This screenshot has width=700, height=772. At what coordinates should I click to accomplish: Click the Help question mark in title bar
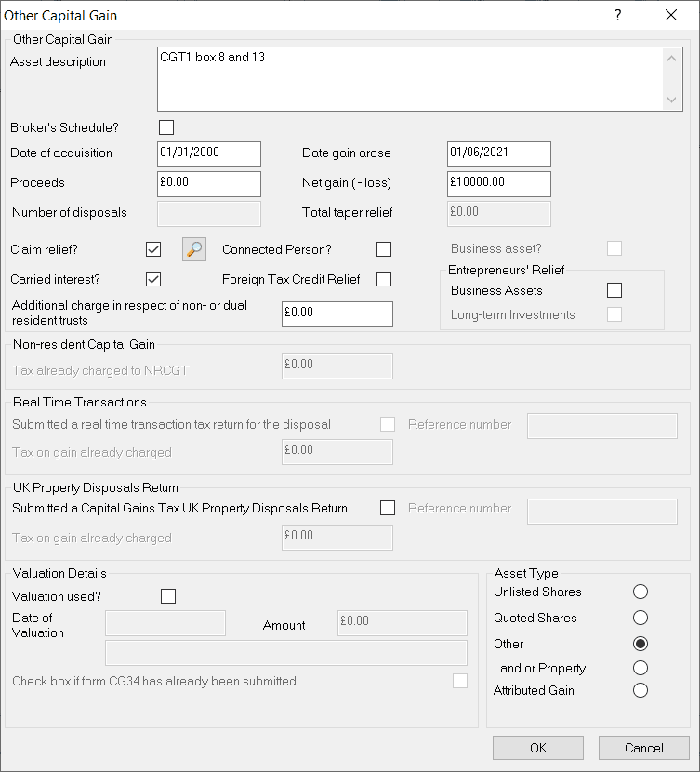[x=619, y=15]
